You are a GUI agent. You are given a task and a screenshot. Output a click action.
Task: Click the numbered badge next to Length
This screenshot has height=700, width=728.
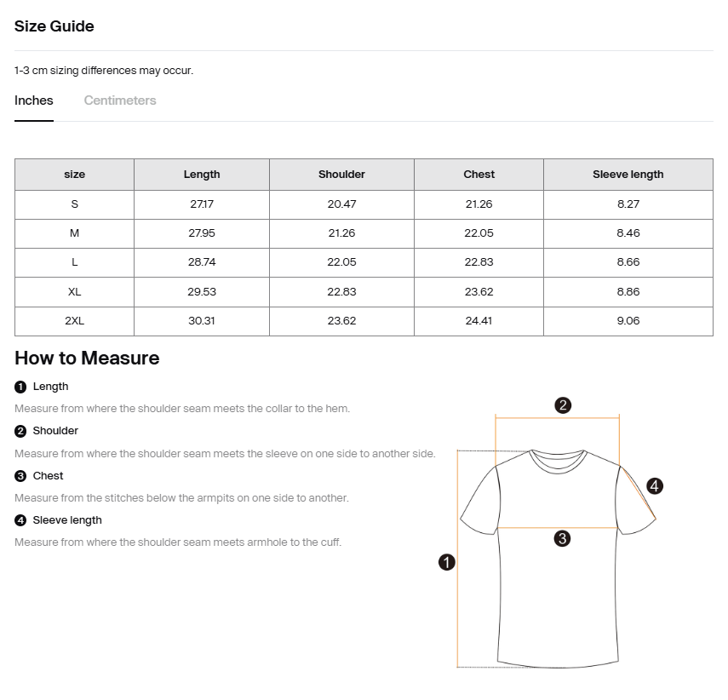[x=19, y=387]
